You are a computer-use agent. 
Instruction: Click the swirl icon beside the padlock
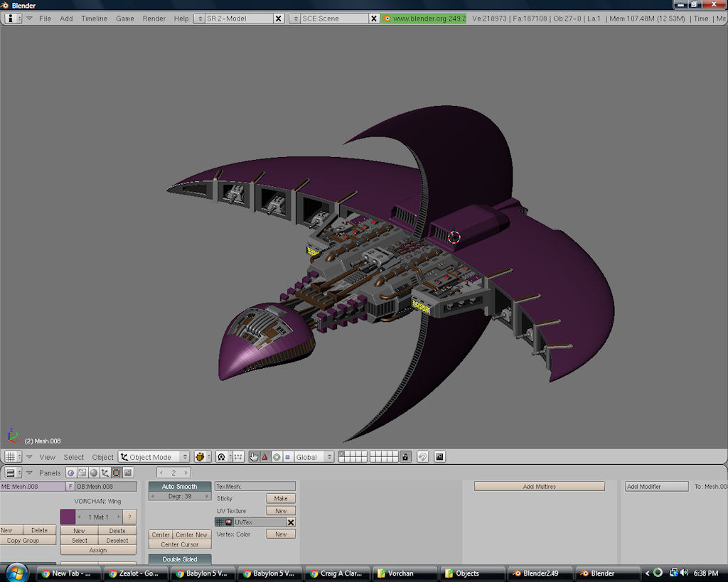pos(422,457)
